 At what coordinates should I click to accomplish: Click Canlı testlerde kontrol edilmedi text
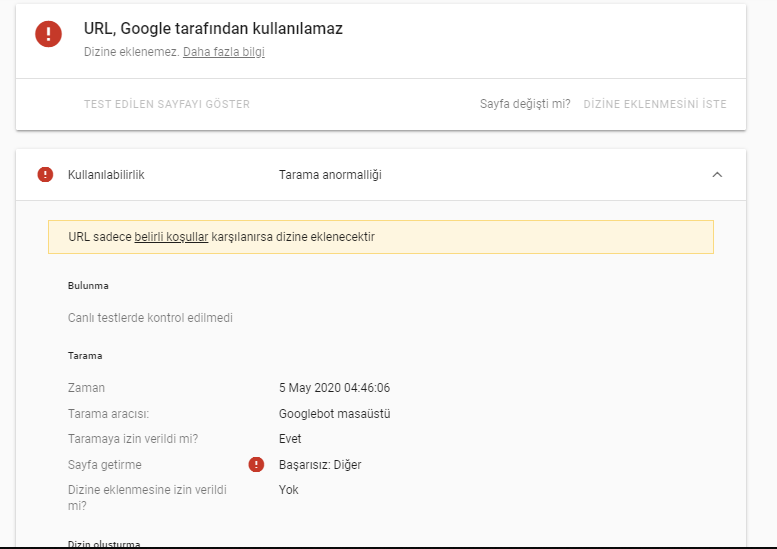coord(150,318)
